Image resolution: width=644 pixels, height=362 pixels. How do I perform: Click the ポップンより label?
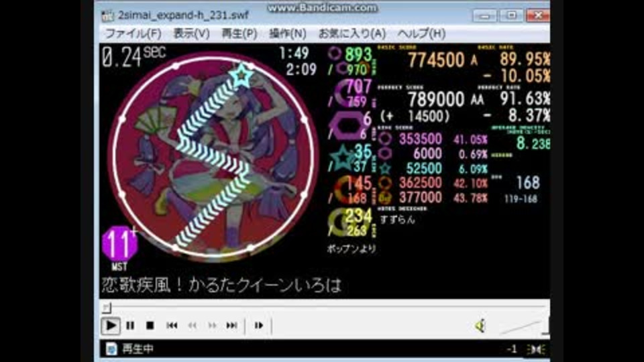(352, 249)
